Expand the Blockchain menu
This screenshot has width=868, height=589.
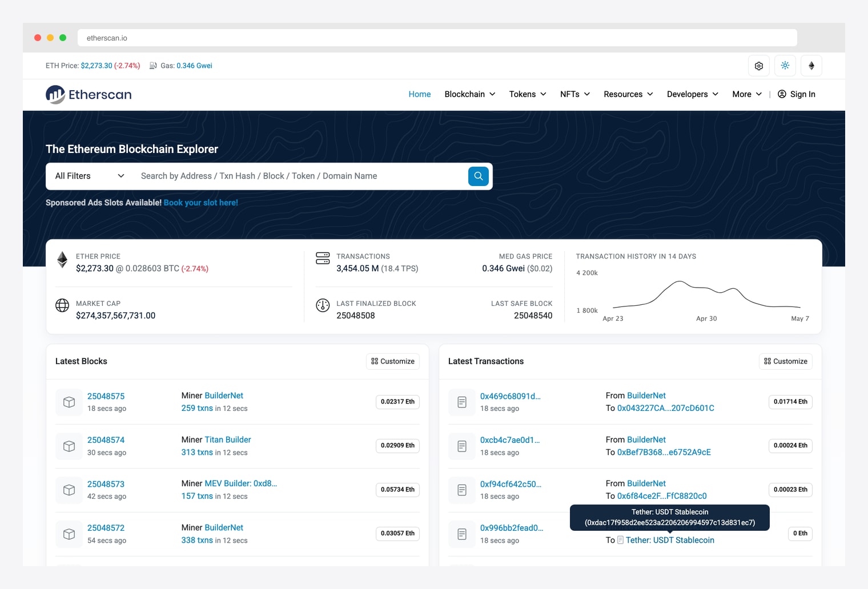[470, 94]
